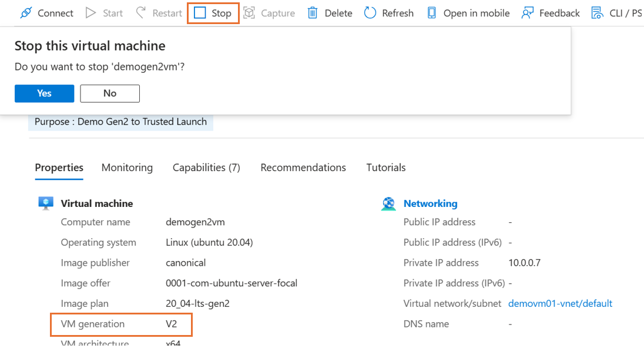Viewport: 644px width, 355px height.
Task: Click the Feedback icon
Action: click(526, 12)
